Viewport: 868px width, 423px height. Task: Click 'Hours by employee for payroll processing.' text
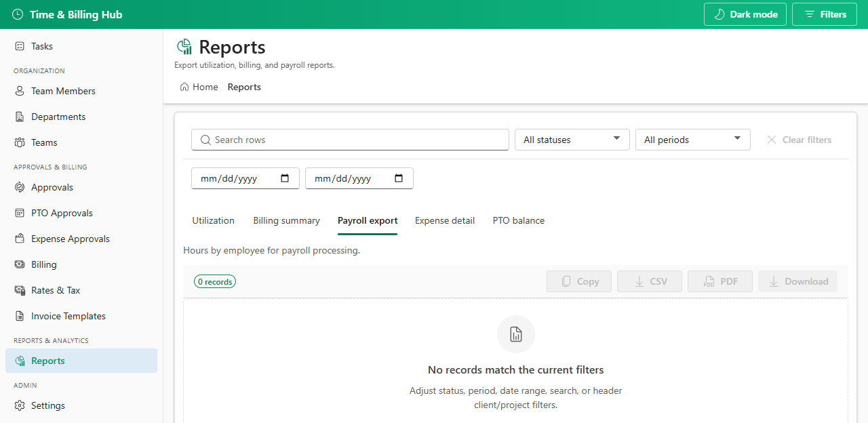click(271, 250)
